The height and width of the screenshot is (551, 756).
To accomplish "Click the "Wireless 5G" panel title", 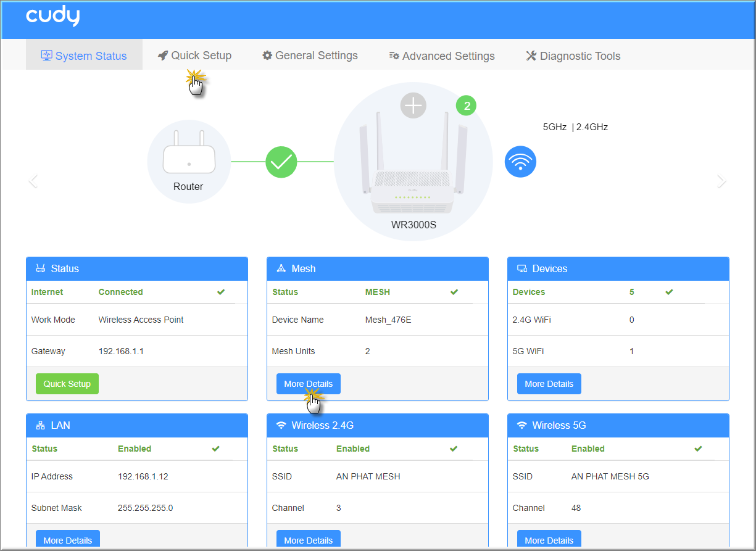I will [x=559, y=426].
